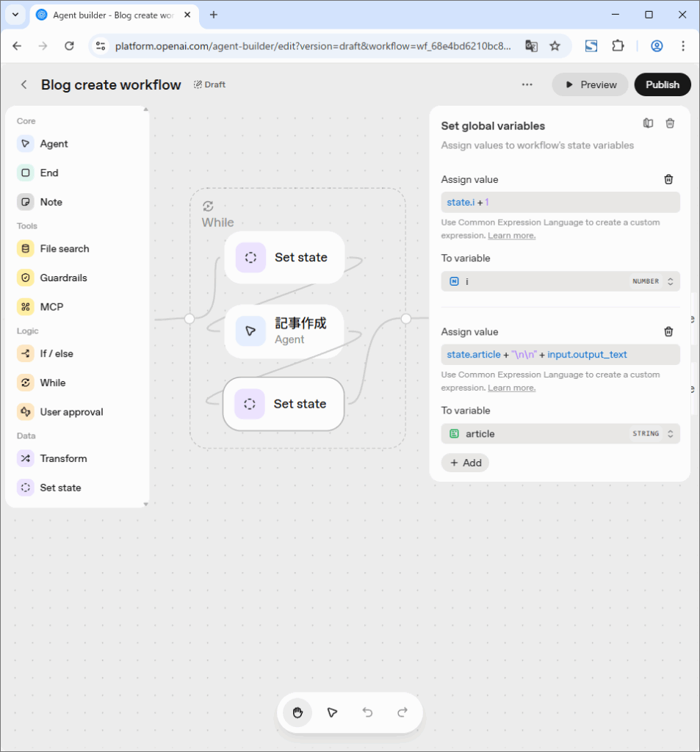Remove the state.i + 1 assignment
Viewport: 700px width, 752px height.
[668, 179]
